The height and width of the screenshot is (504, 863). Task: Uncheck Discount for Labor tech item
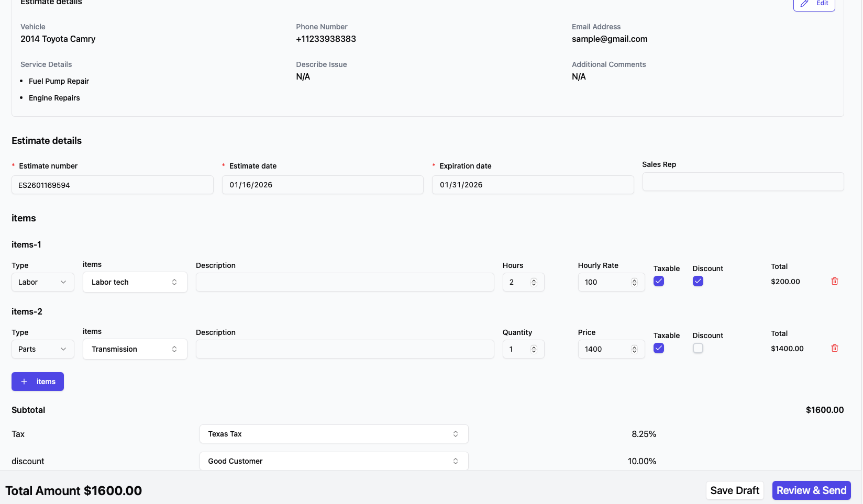coord(698,282)
